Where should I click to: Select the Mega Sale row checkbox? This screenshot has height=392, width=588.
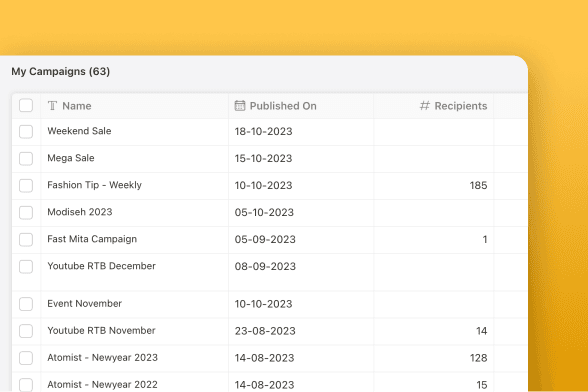point(26,159)
